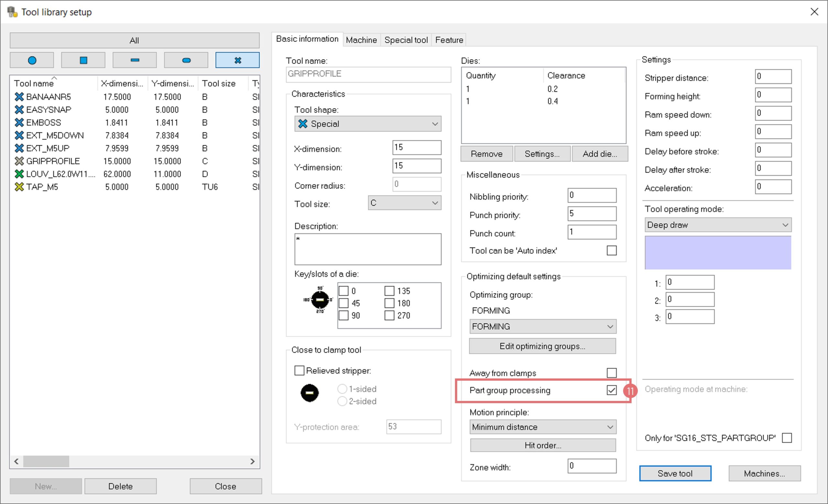Open the Special tool tab
Image resolution: width=828 pixels, height=504 pixels.
(406, 40)
